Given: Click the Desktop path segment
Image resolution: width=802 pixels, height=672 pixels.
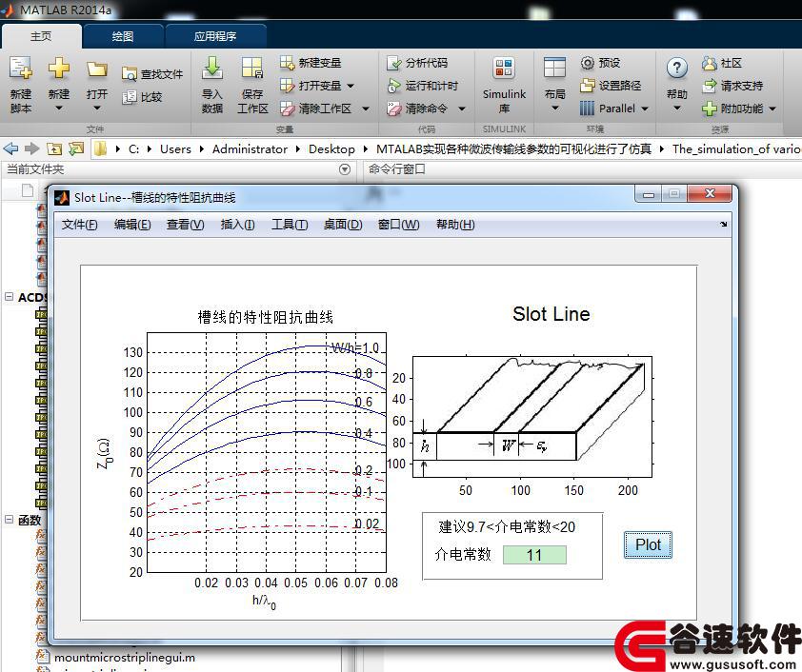Looking at the screenshot, I should [x=331, y=148].
